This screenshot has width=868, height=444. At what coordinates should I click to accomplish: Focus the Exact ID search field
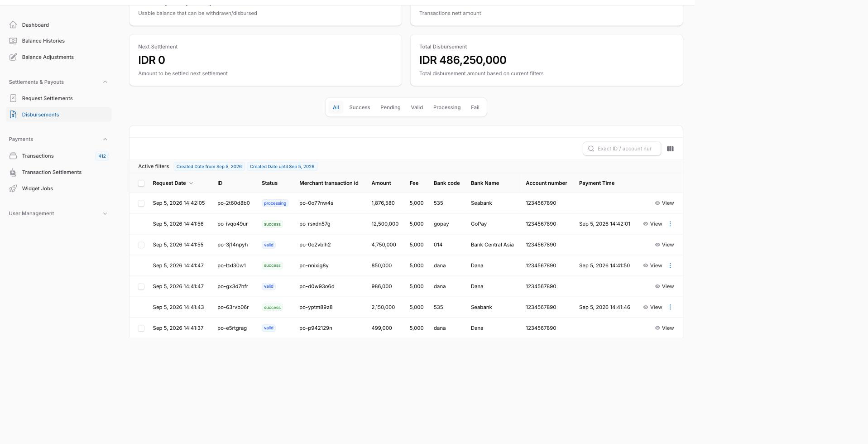click(622, 149)
